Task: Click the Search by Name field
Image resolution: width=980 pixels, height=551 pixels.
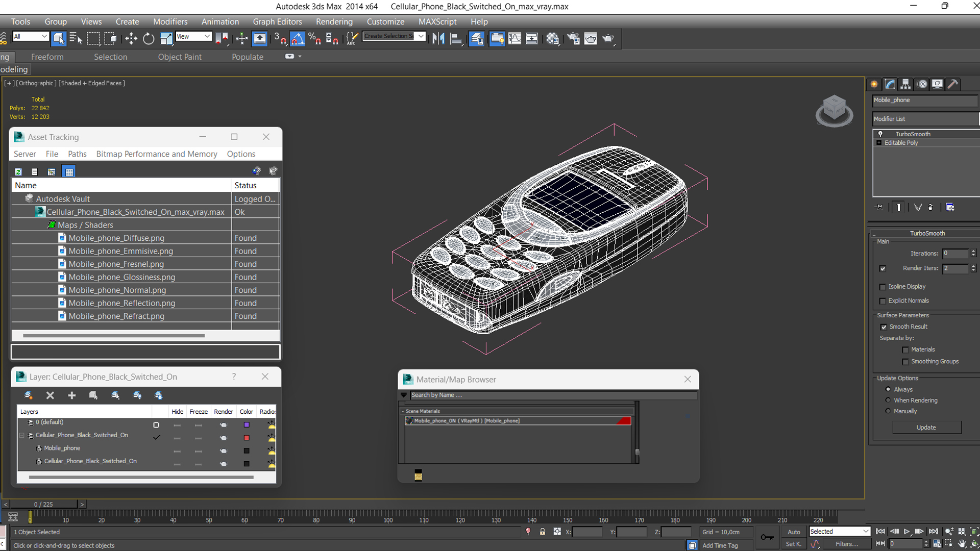Action: [553, 395]
